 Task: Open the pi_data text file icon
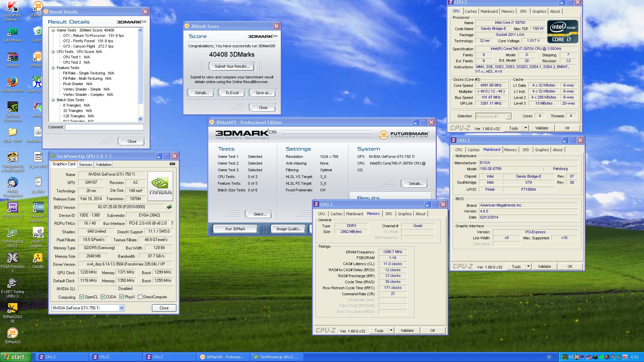click(38, 185)
